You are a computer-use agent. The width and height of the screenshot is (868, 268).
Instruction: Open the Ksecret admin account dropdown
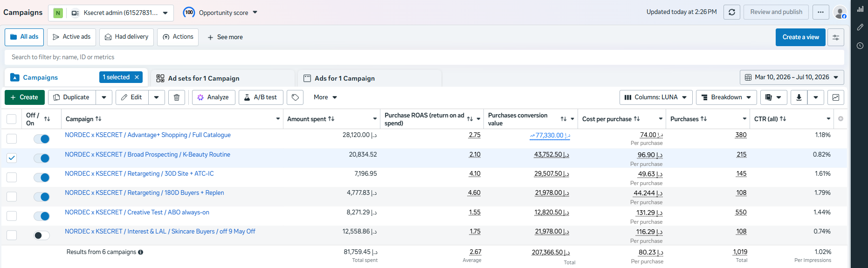(111, 13)
